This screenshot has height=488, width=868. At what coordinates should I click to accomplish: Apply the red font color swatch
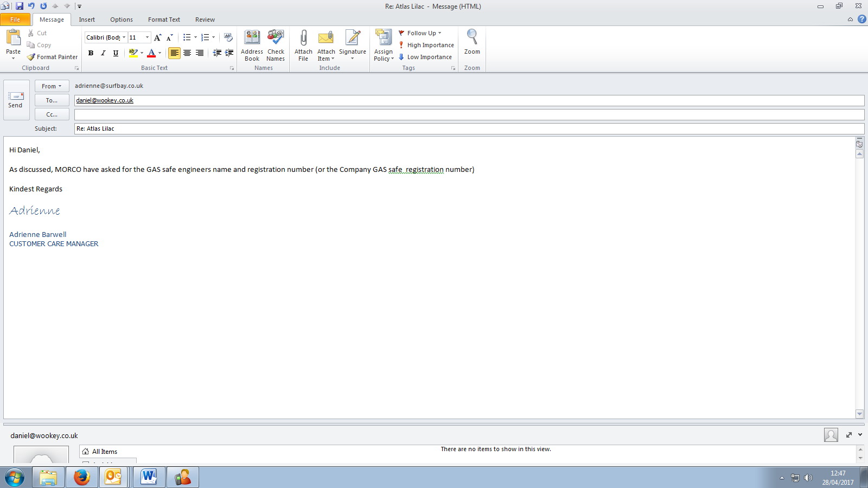[151, 53]
